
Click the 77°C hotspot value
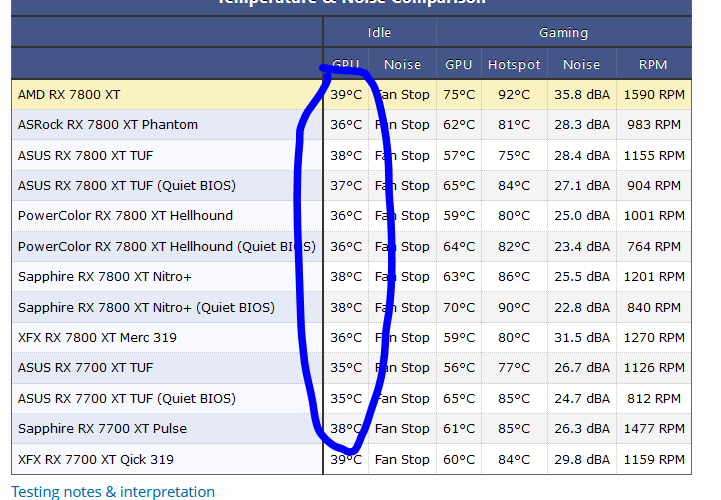pyautogui.click(x=514, y=368)
